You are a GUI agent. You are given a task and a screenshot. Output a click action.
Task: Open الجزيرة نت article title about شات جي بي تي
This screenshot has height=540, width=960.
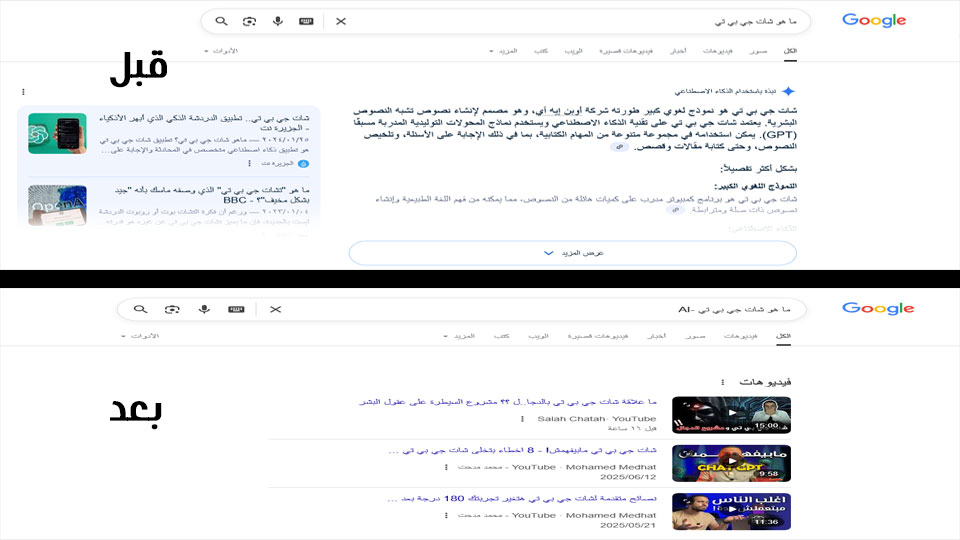click(x=204, y=122)
